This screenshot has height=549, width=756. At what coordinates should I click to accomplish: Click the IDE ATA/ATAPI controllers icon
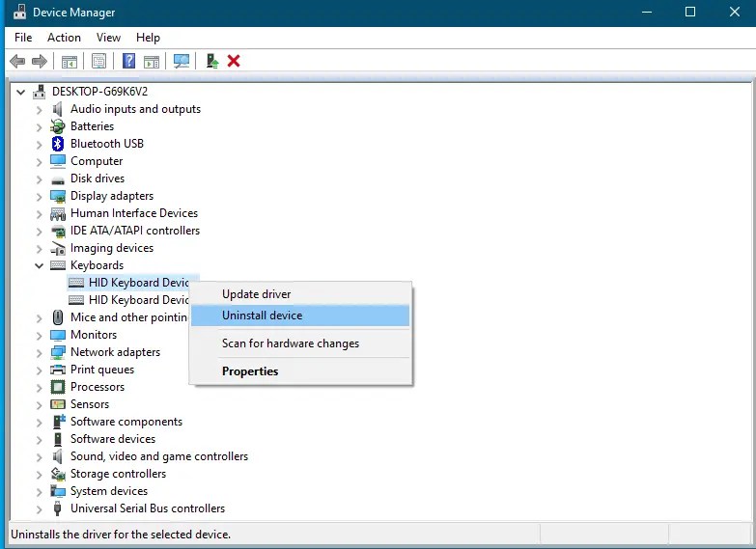[x=57, y=231]
